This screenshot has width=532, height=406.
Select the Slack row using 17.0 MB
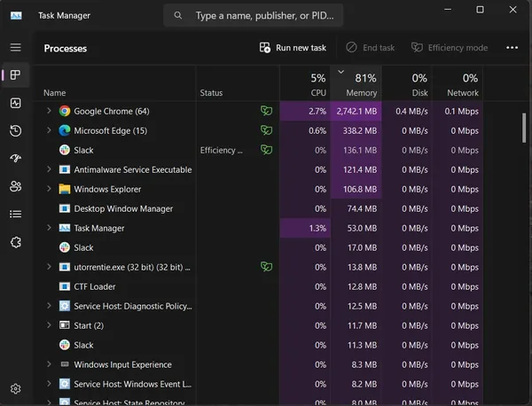258,247
